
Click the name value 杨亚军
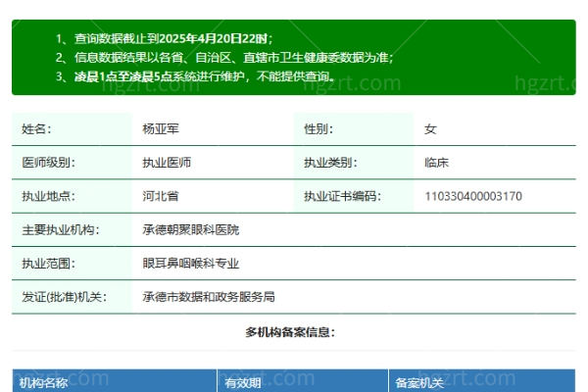(x=161, y=129)
